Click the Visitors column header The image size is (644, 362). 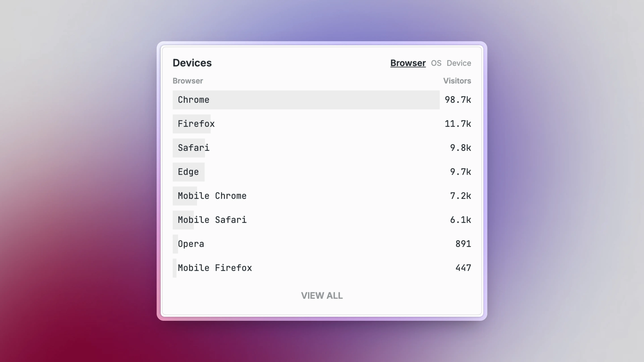click(457, 81)
